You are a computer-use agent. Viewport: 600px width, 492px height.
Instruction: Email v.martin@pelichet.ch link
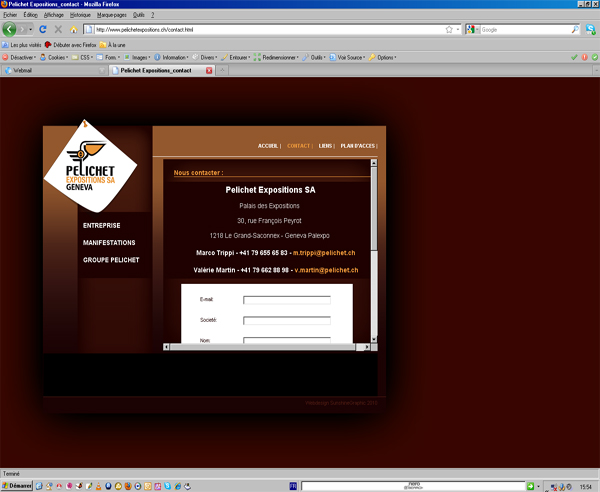(326, 270)
